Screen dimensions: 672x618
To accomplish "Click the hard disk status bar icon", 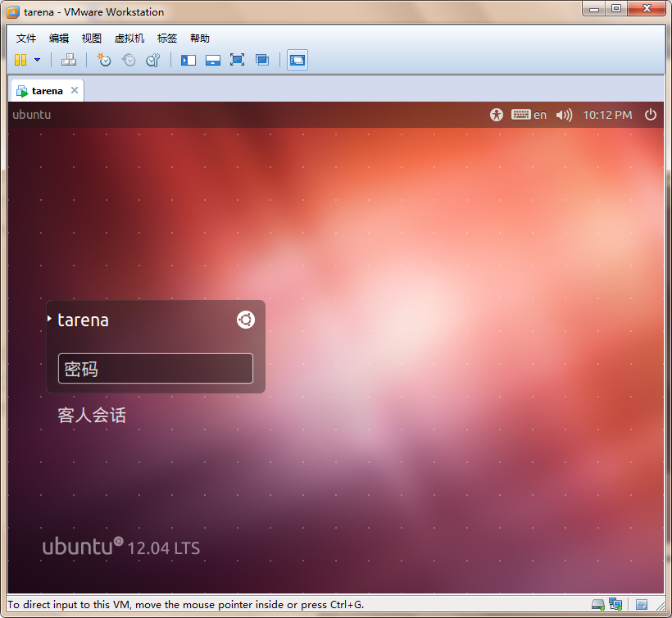I will (x=598, y=605).
